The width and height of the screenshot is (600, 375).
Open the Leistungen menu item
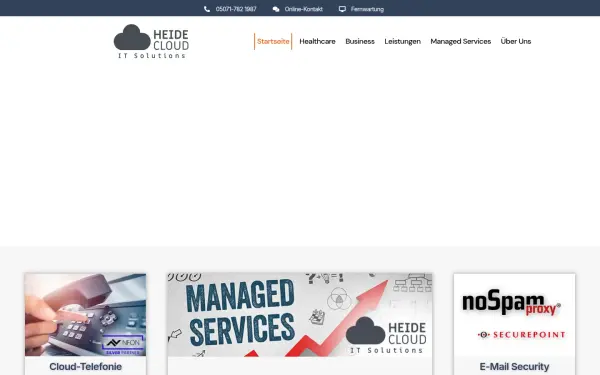403,41
